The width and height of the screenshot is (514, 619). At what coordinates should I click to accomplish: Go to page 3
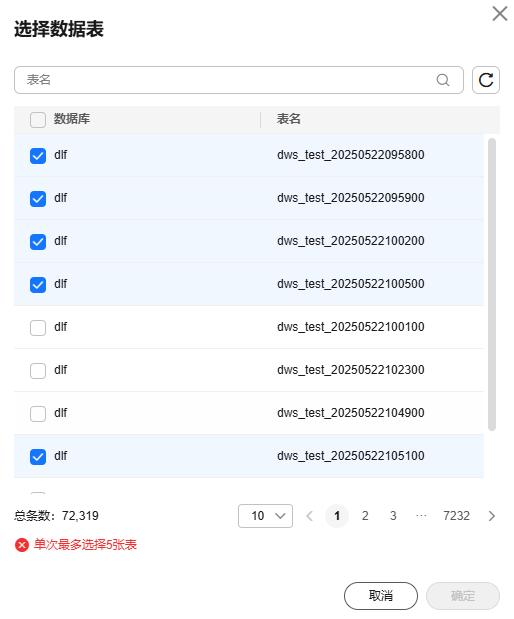tap(393, 516)
